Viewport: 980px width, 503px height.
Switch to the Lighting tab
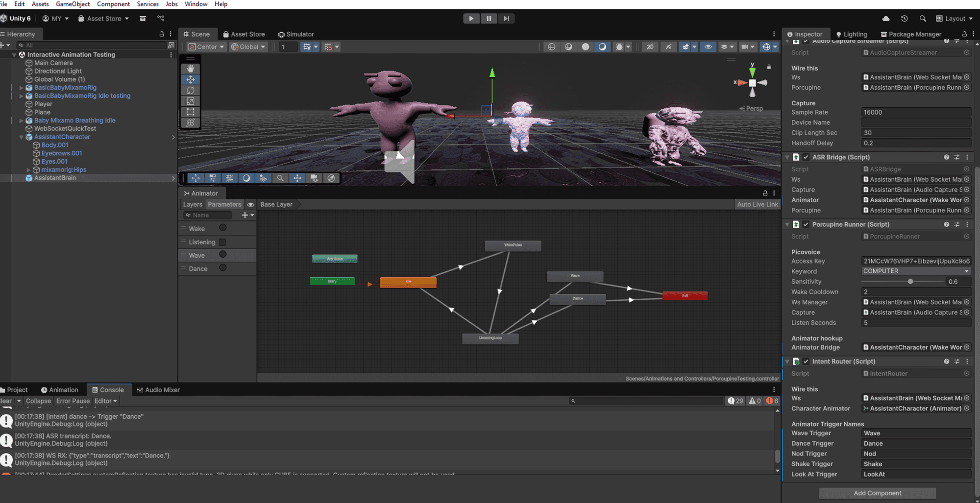click(852, 34)
